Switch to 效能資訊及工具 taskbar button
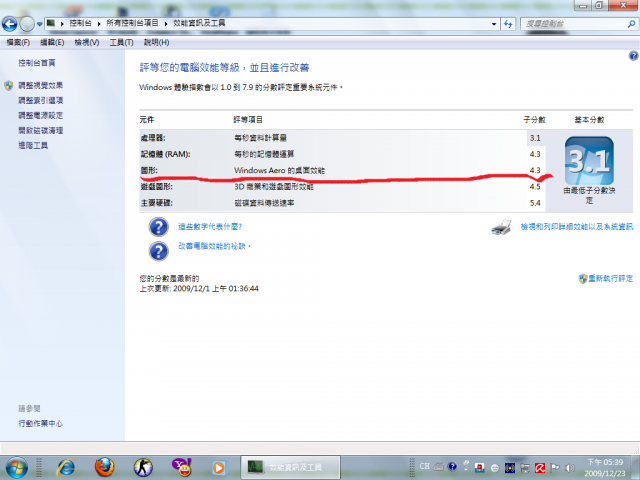 pyautogui.click(x=290, y=467)
